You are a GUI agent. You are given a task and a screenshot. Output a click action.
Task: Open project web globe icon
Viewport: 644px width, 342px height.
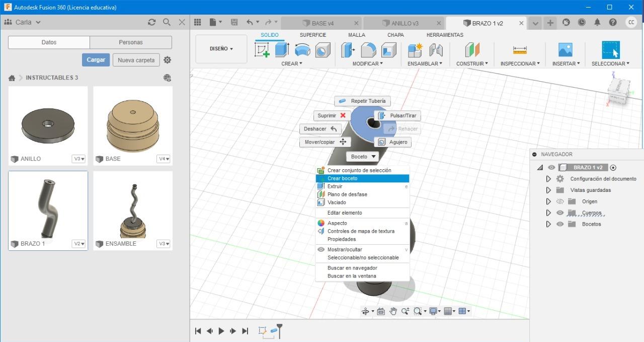pos(168,78)
